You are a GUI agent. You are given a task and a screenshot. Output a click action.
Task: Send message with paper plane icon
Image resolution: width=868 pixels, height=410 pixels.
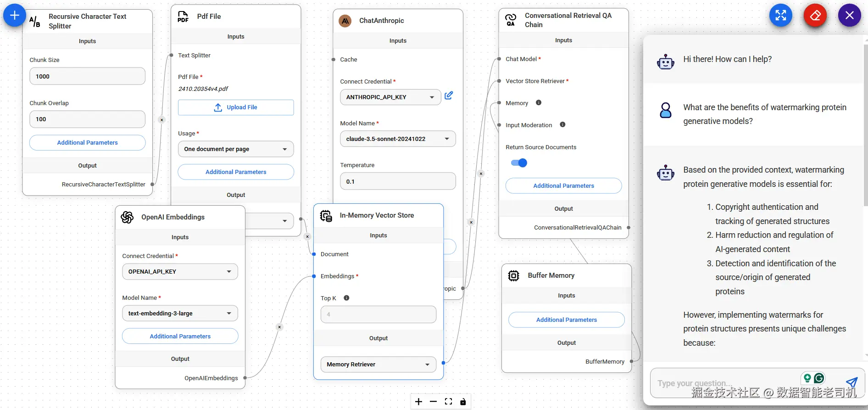[x=851, y=382]
